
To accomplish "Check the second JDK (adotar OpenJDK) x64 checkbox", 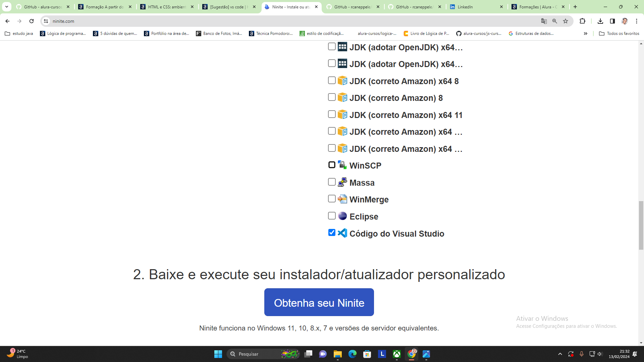I will click(x=332, y=63).
